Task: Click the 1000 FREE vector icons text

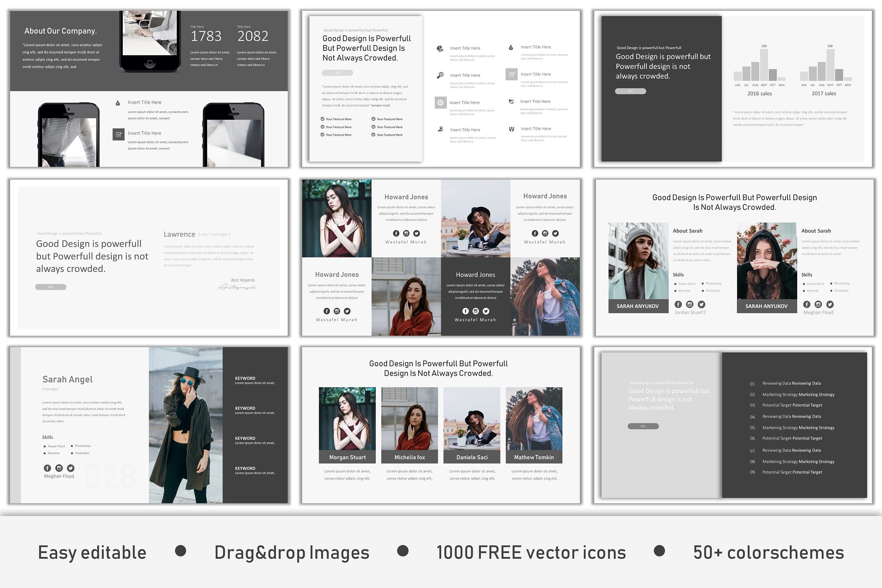Action: coord(531,552)
